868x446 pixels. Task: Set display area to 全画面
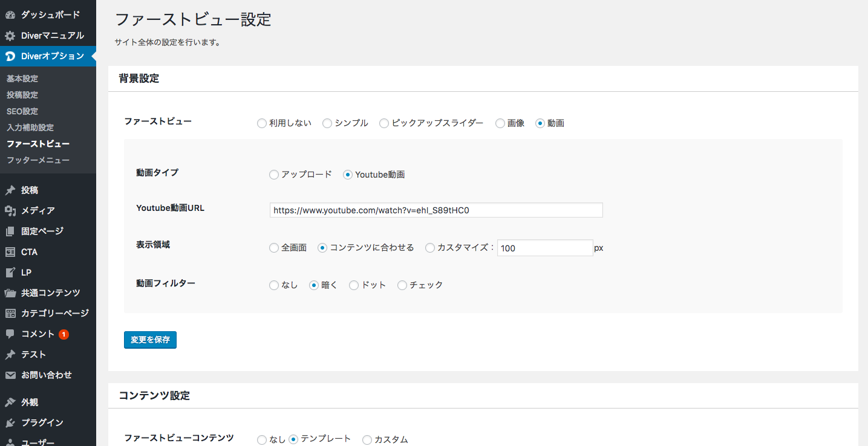[x=274, y=248]
